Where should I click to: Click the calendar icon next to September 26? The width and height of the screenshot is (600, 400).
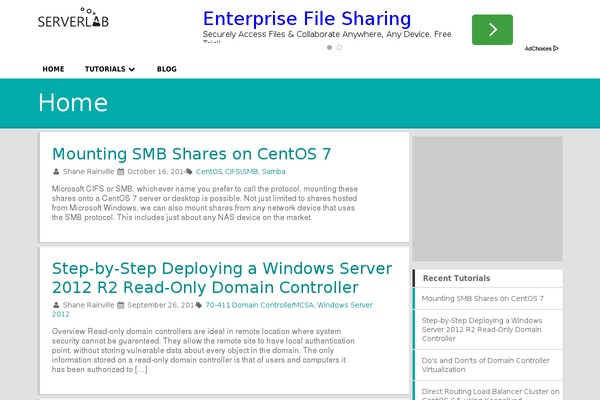click(x=121, y=305)
